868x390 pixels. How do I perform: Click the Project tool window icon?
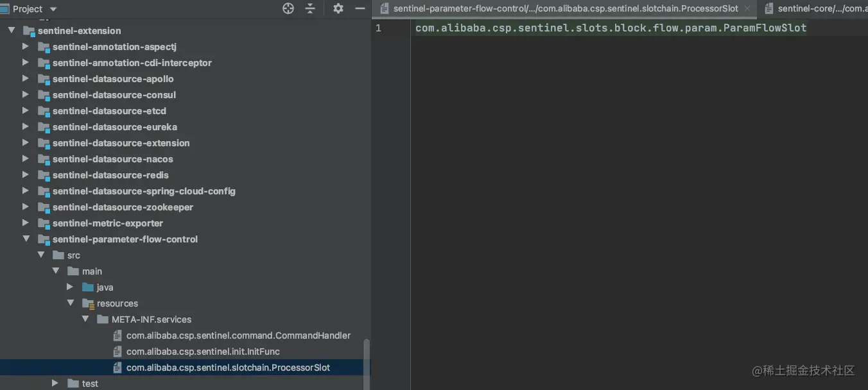pyautogui.click(x=4, y=9)
